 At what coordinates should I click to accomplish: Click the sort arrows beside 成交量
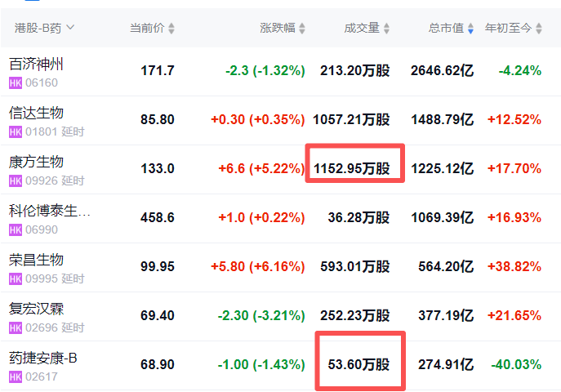coord(387,29)
